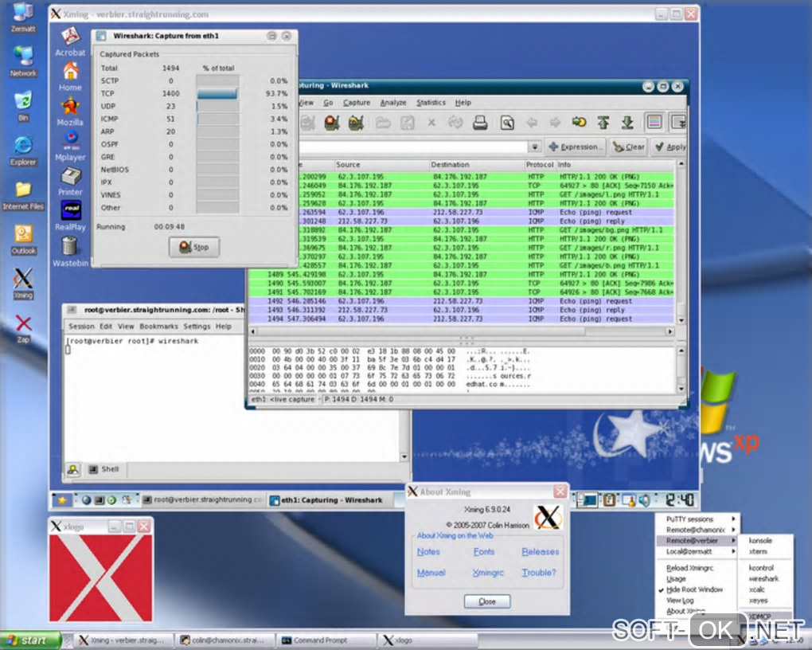812x650 pixels.
Task: Click the TCP percentage progress bar
Action: [217, 94]
